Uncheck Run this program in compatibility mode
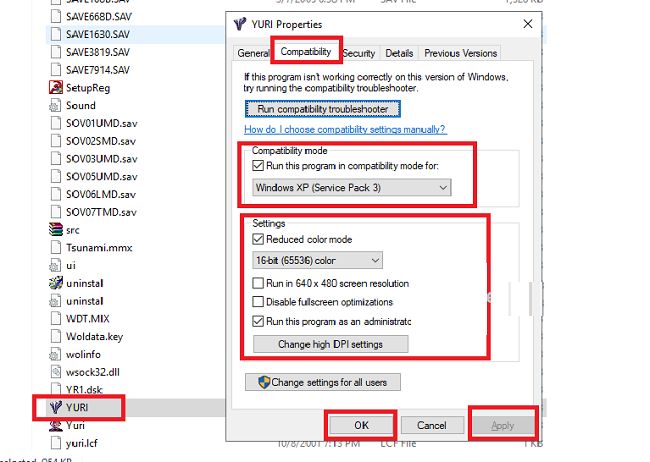 (x=260, y=165)
